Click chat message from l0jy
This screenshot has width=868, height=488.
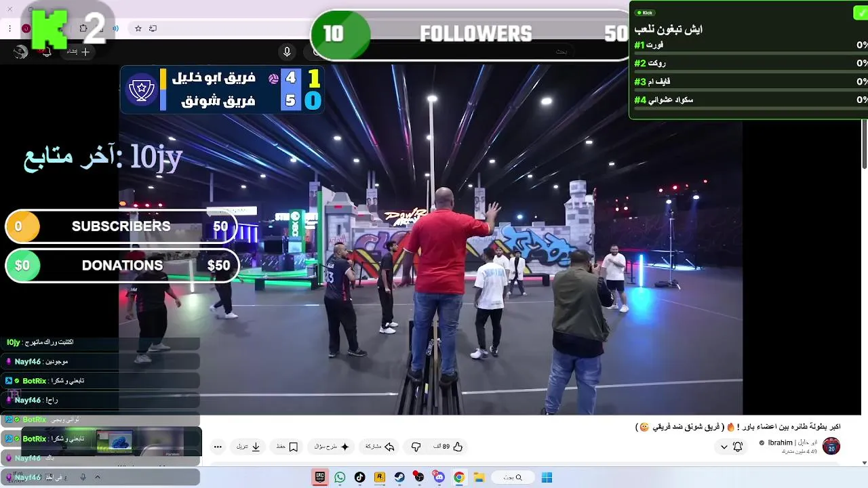pos(100,343)
